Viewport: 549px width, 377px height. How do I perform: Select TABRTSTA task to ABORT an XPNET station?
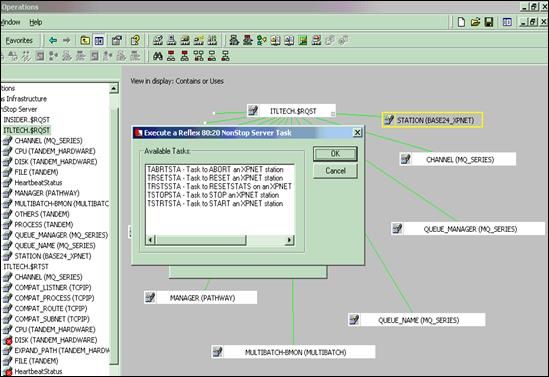215,169
